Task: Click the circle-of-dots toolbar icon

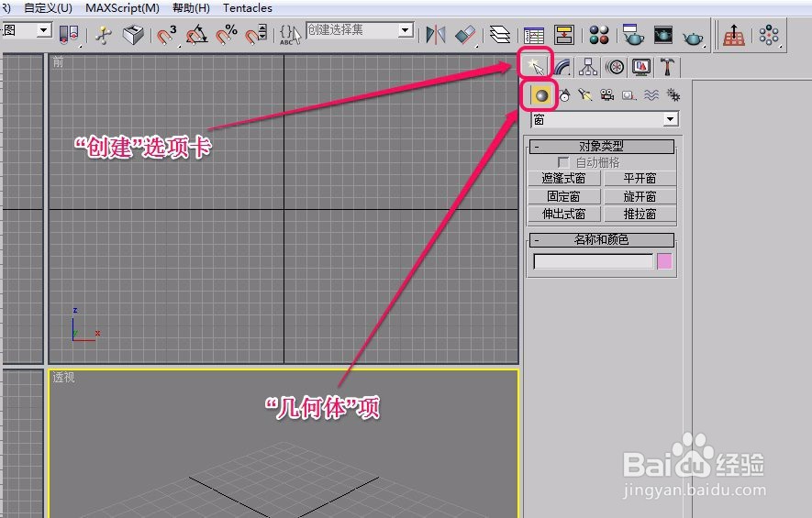Action: pyautogui.click(x=769, y=35)
